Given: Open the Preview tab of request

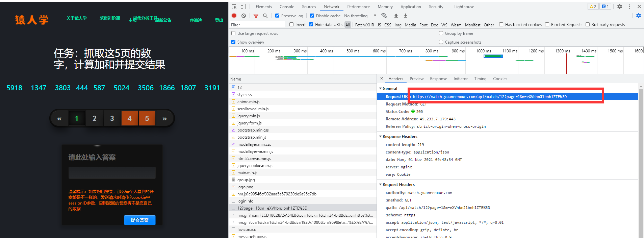Looking at the screenshot, I should (x=416, y=79).
